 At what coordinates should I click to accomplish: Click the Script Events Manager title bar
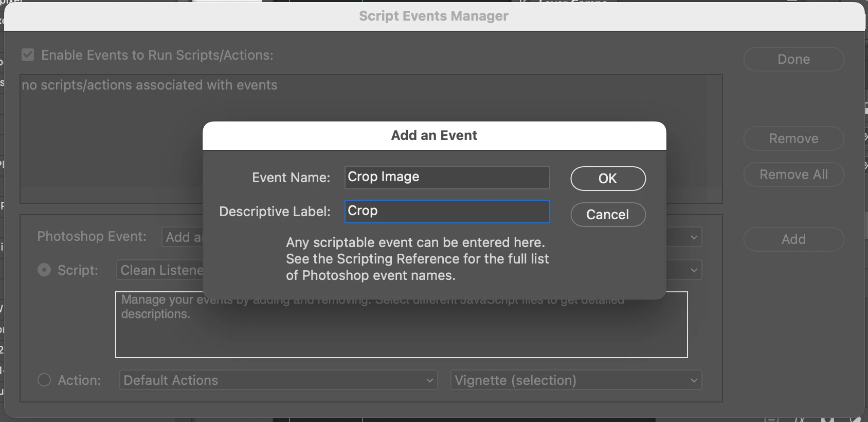click(x=433, y=16)
